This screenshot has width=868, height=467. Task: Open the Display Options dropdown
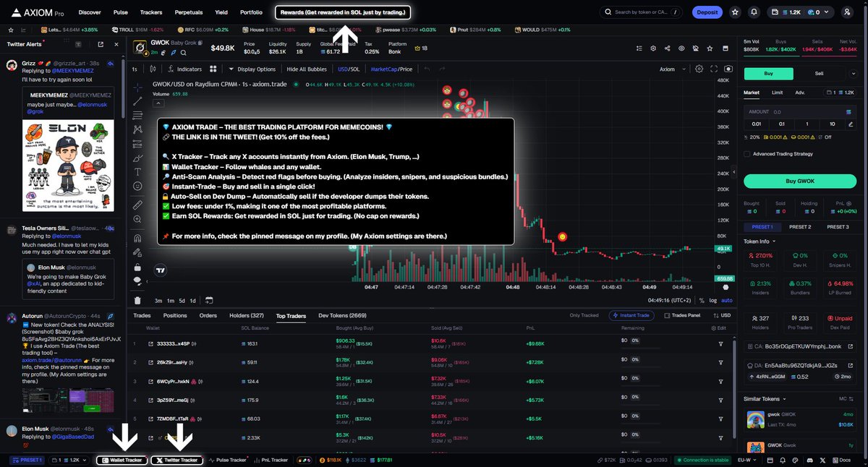pyautogui.click(x=252, y=69)
